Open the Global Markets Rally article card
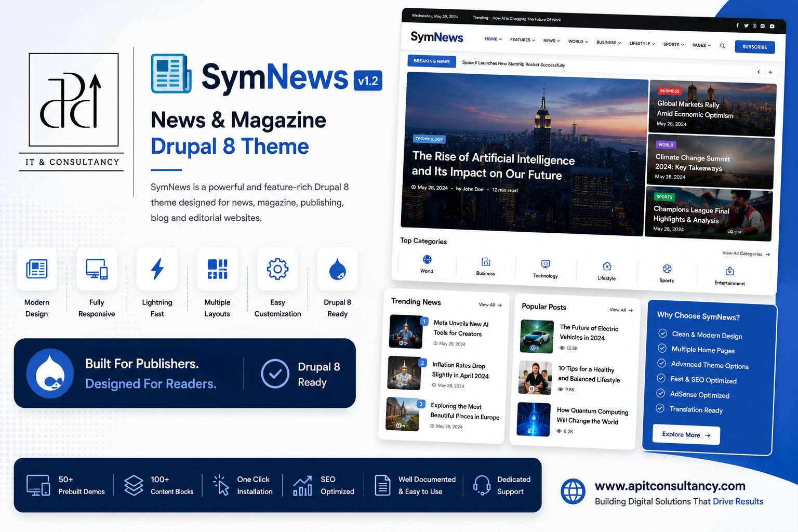Image resolution: width=798 pixels, height=532 pixels. pos(712,109)
